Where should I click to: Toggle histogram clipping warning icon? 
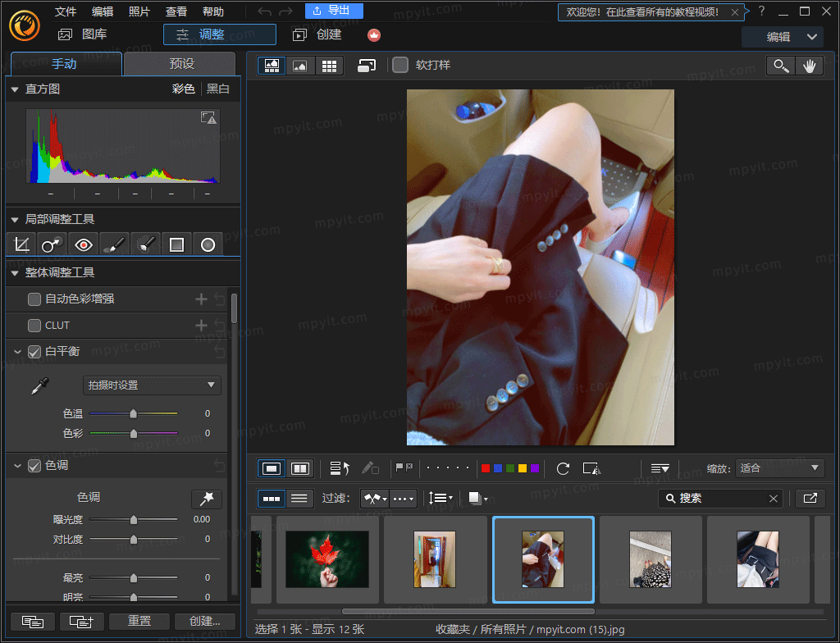click(208, 118)
